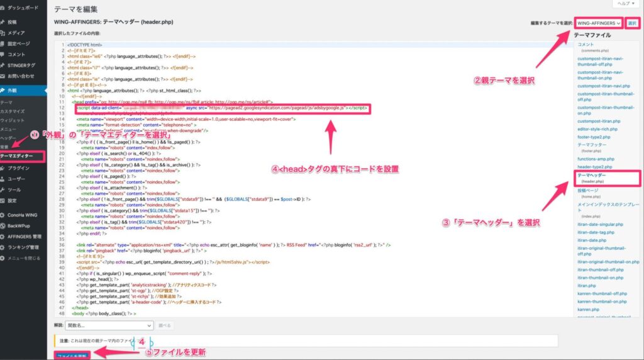Open kanren.php file
Screen dimensions: 644x360
(x=588, y=310)
